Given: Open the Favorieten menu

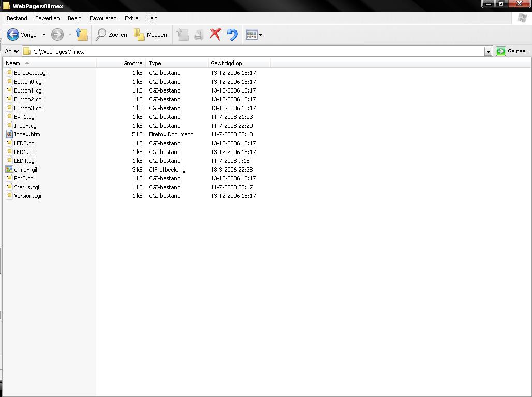Looking at the screenshot, I should pos(103,18).
